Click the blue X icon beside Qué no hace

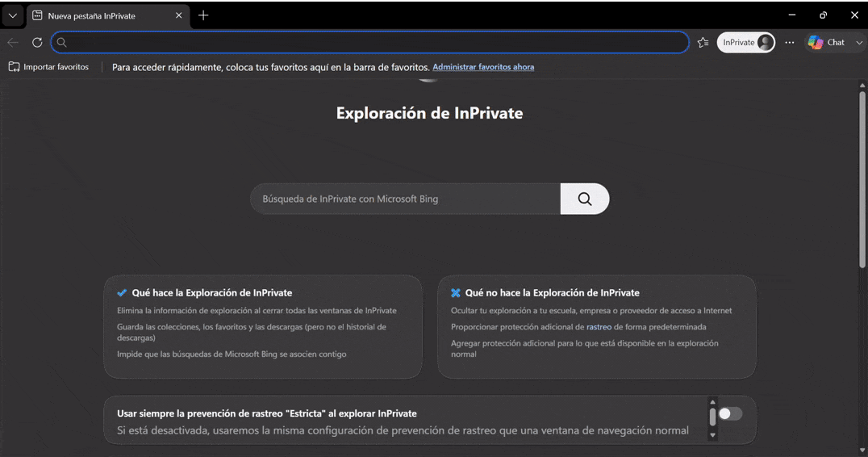tap(456, 292)
